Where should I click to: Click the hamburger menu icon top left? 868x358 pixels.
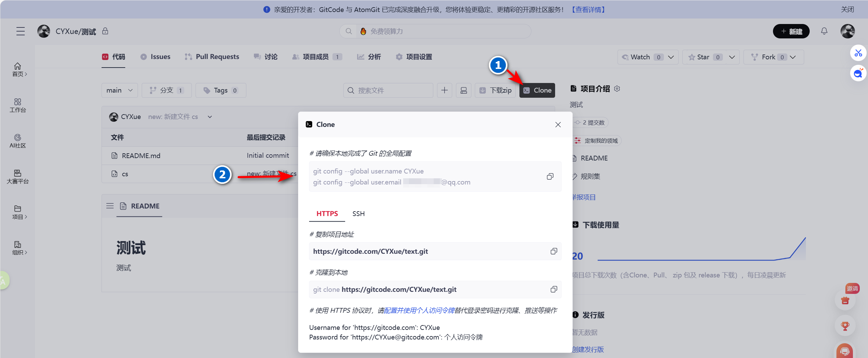[x=20, y=31]
